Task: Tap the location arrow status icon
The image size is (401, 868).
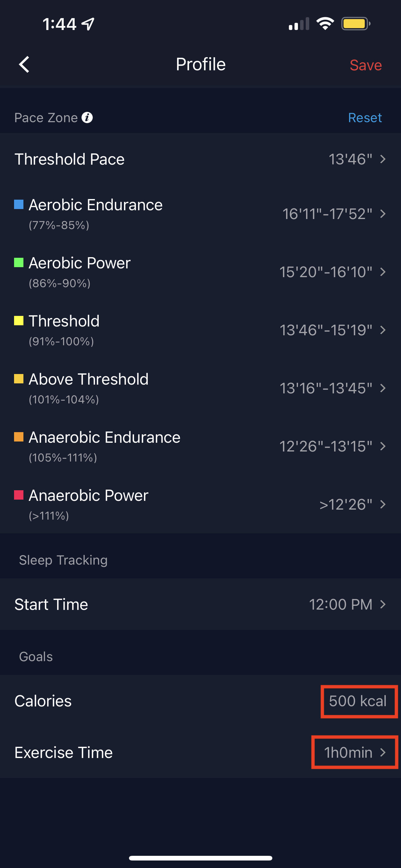Action: [x=88, y=24]
